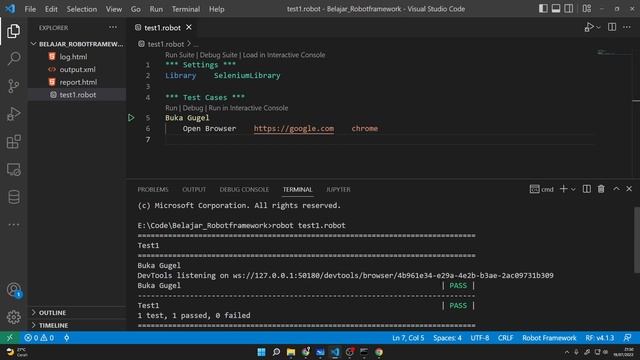Open the Accounts menu icon
640x360 pixels.
point(13,290)
